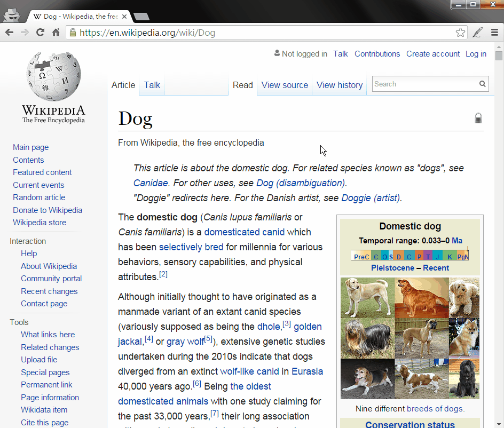Open the user Talk link at top

341,54
